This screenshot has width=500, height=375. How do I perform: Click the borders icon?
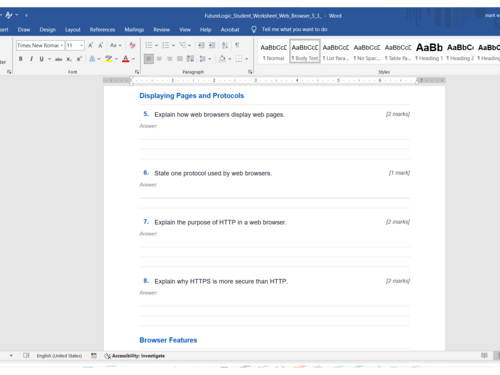tap(239, 59)
